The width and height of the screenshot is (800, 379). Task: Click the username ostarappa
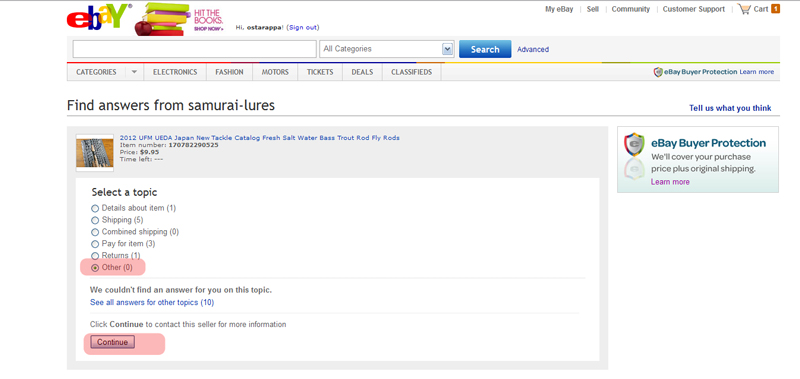[265, 28]
